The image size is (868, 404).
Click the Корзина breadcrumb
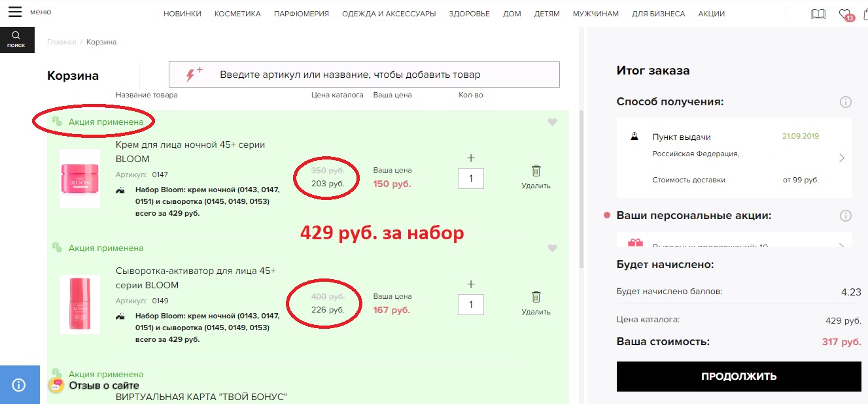pyautogui.click(x=101, y=42)
